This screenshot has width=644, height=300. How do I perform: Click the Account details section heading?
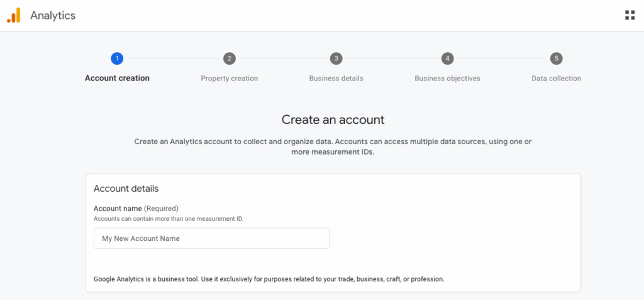(x=126, y=189)
